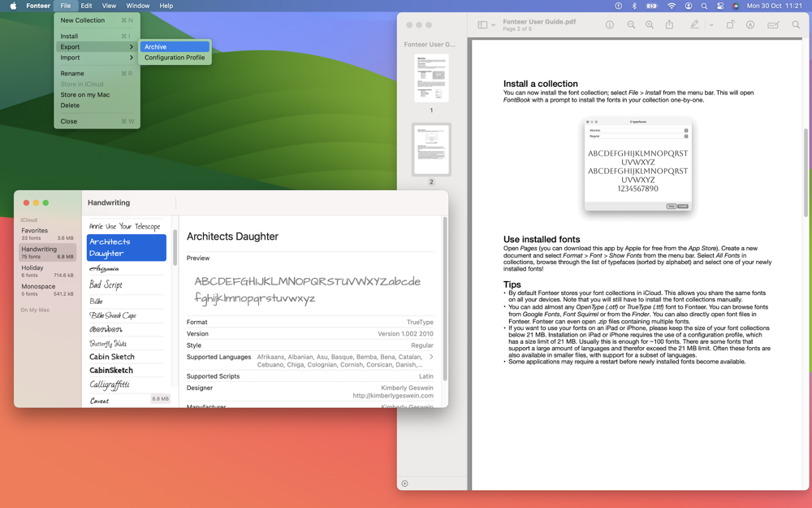Image resolution: width=812 pixels, height=508 pixels.
Task: Select Holiday collection in Fonteer sidebar
Action: (x=47, y=271)
